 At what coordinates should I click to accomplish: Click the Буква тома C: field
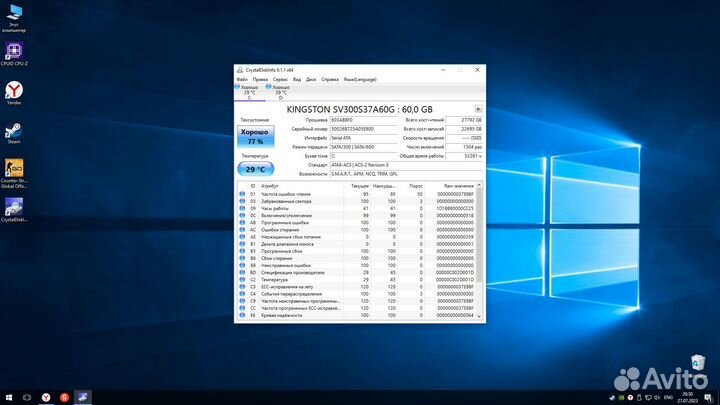point(363,156)
